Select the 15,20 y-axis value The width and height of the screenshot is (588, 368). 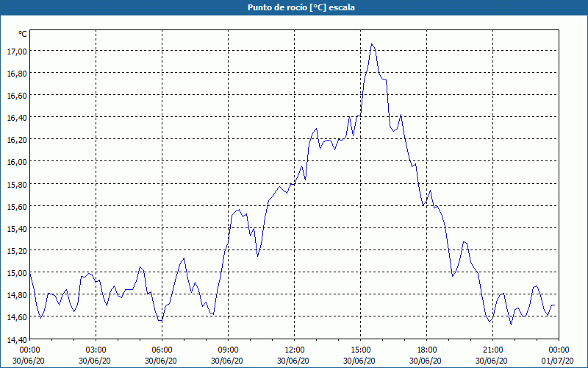pyautogui.click(x=17, y=250)
